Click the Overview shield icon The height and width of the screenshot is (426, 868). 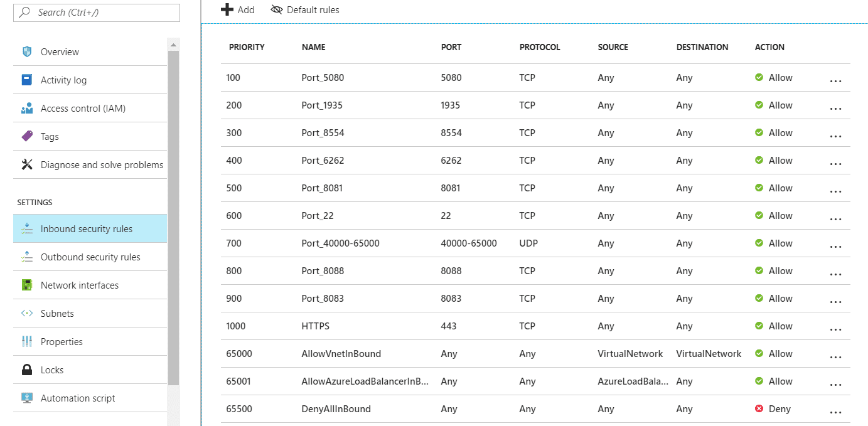[27, 51]
